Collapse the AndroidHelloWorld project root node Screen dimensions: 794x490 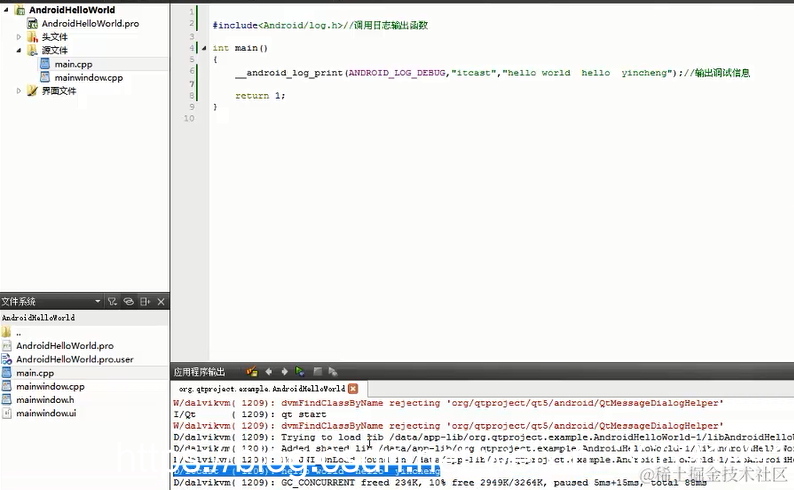click(x=6, y=10)
